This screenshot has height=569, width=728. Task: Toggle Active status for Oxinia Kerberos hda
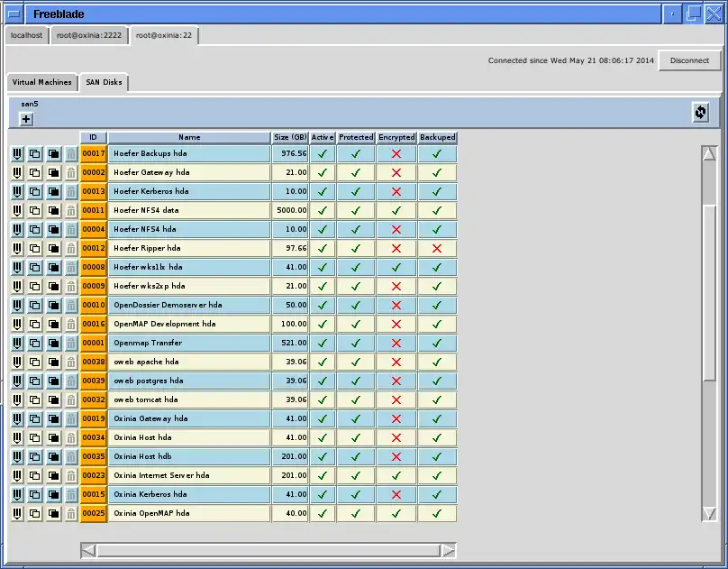coord(323,495)
